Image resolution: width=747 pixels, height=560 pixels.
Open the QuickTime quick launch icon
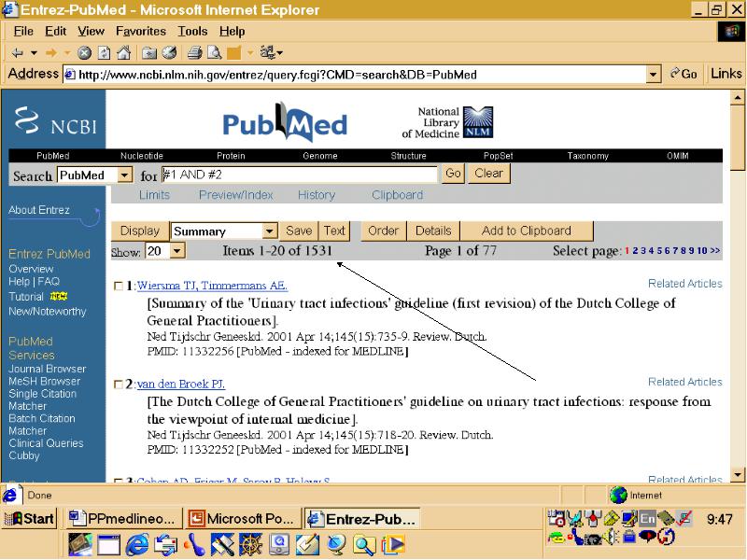[x=278, y=545]
